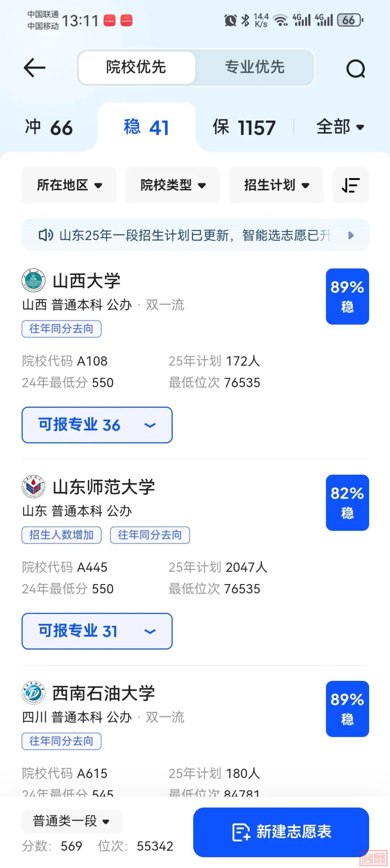Switch to 院校优先 mode
The width and height of the screenshot is (390, 868).
point(136,68)
